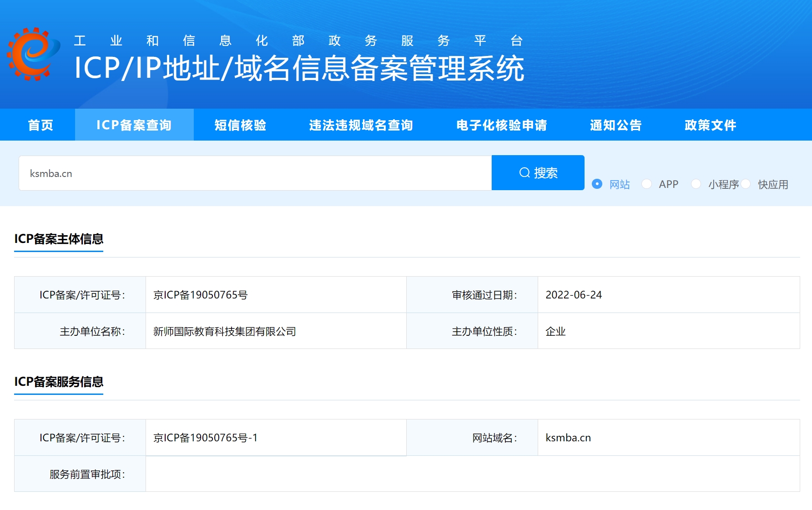This screenshot has height=510, width=812.
Task: Switch to the ICP备案查询 tab
Action: pos(134,125)
